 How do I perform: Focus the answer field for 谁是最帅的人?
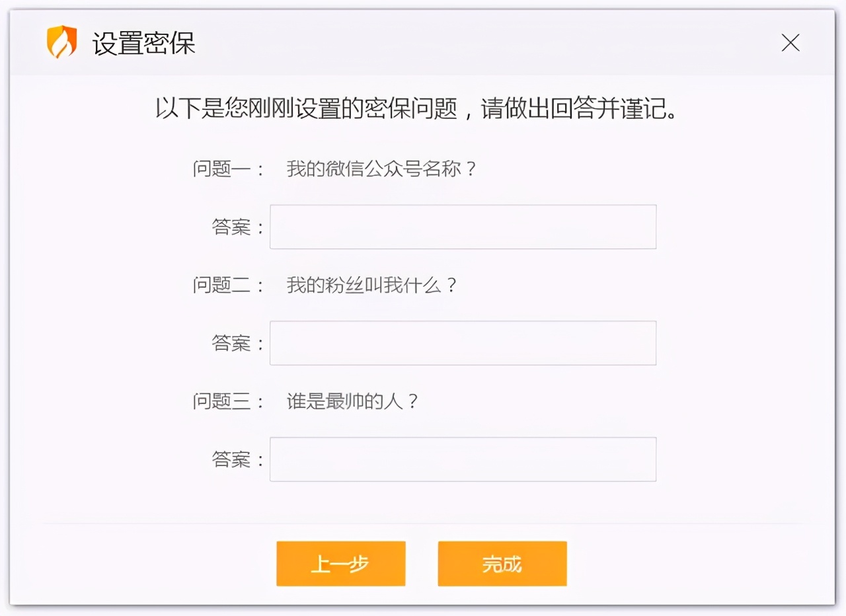click(x=462, y=459)
